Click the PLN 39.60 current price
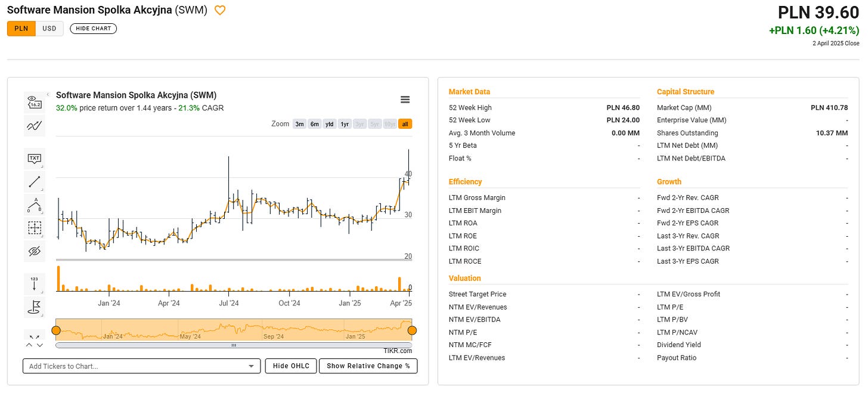The height and width of the screenshot is (393, 868). (x=819, y=12)
